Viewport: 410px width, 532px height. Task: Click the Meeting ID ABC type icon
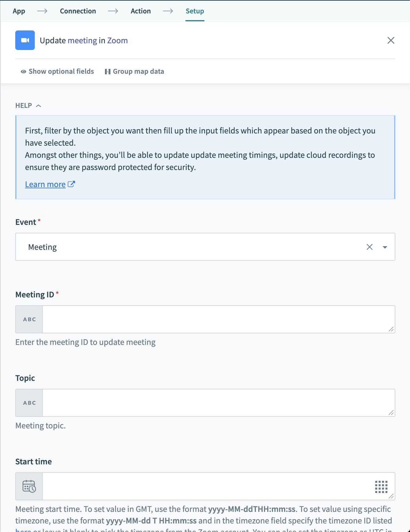[x=29, y=319]
